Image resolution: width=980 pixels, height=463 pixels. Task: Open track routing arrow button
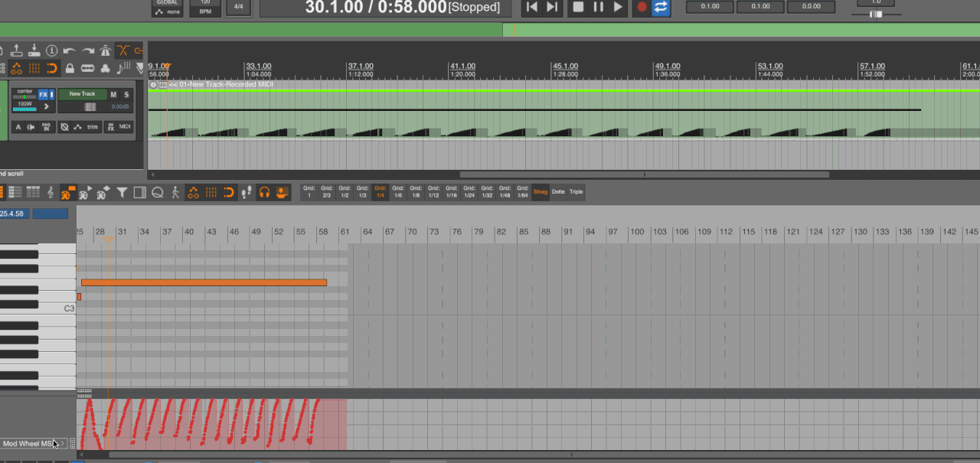click(x=46, y=106)
